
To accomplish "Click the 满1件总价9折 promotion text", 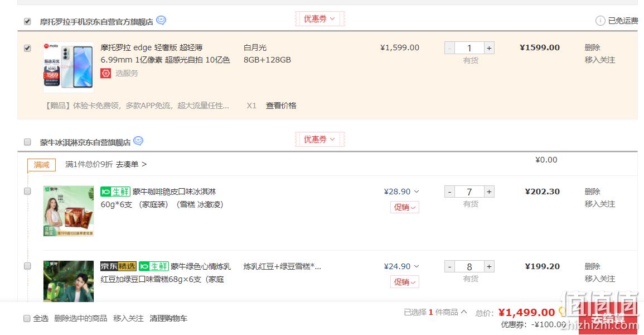I will tap(89, 164).
